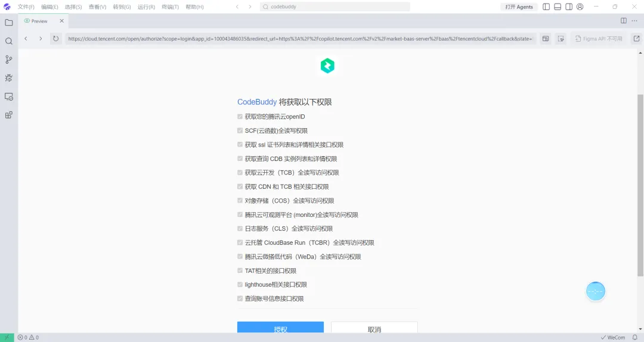
Task: Toggle the 获取 ssl 证书列表 checkbox
Action: coord(240,145)
